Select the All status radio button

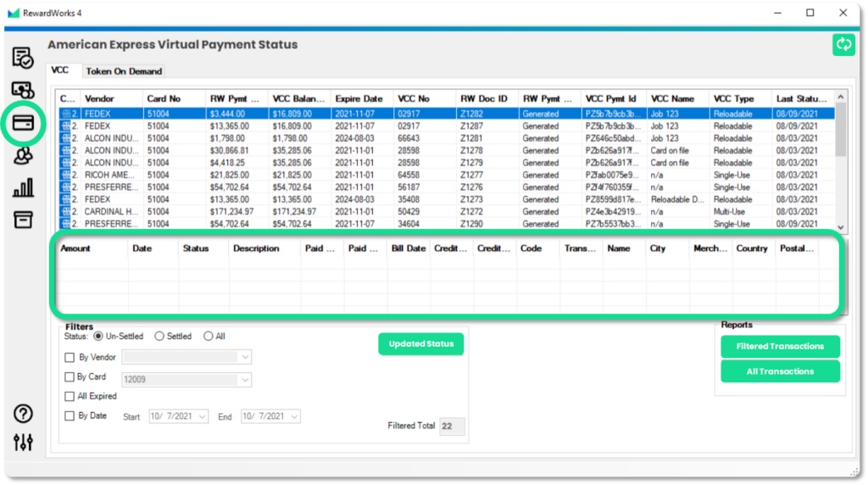pyautogui.click(x=209, y=336)
